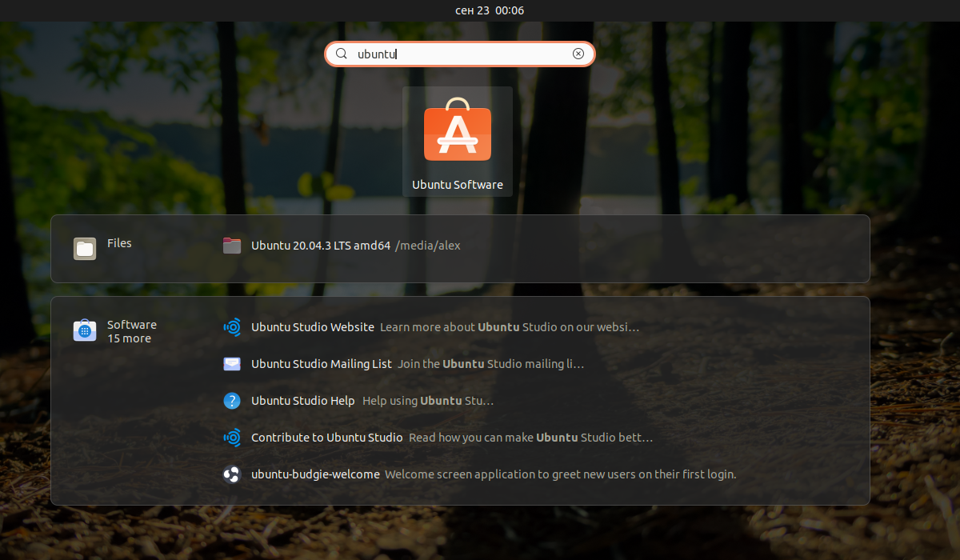Screen dimensions: 960x560
Task: Click the '/media/alex' path text
Action: (428, 246)
